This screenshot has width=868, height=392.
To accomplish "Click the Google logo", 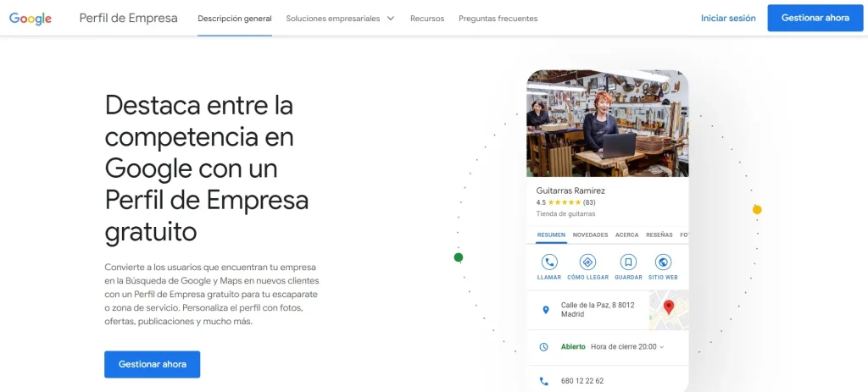I will (x=31, y=19).
